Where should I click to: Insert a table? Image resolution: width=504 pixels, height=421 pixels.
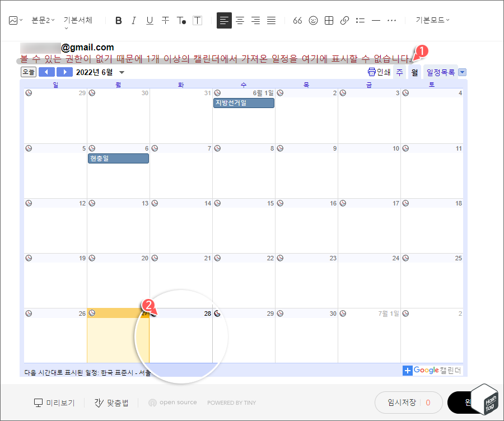(329, 20)
